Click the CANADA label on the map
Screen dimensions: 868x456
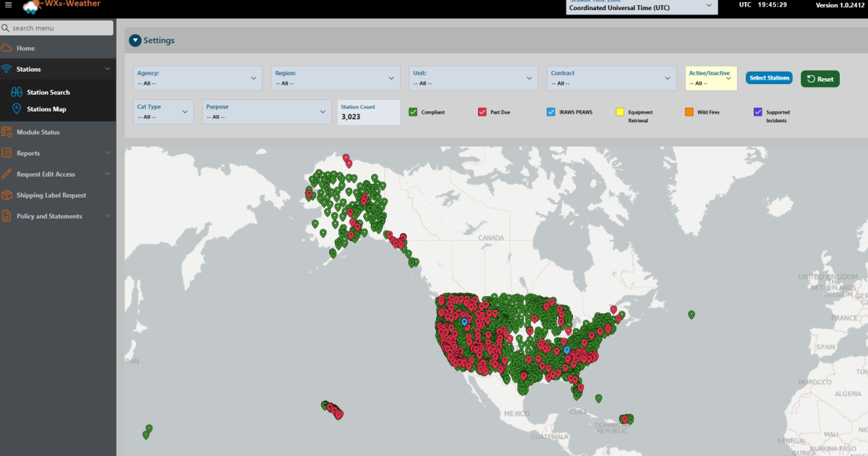pos(490,237)
